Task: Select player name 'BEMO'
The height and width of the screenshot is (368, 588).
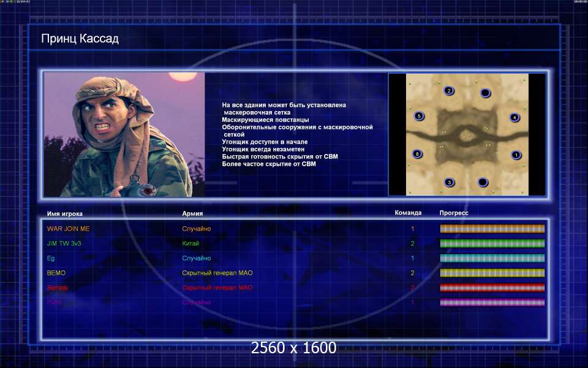Action: coord(56,273)
